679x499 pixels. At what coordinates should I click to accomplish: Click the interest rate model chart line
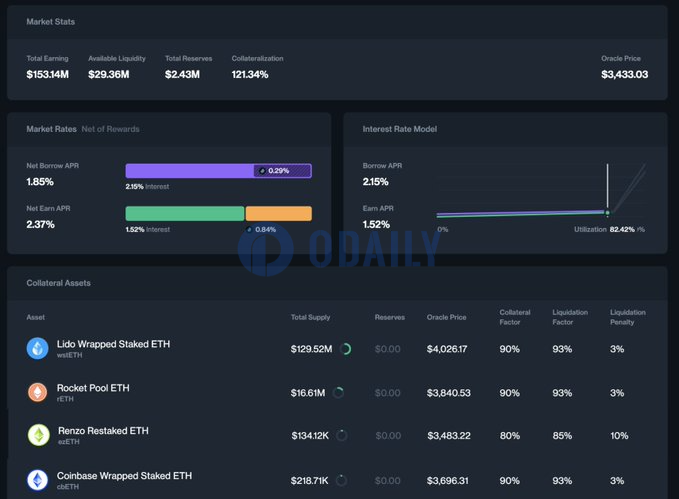(520, 214)
